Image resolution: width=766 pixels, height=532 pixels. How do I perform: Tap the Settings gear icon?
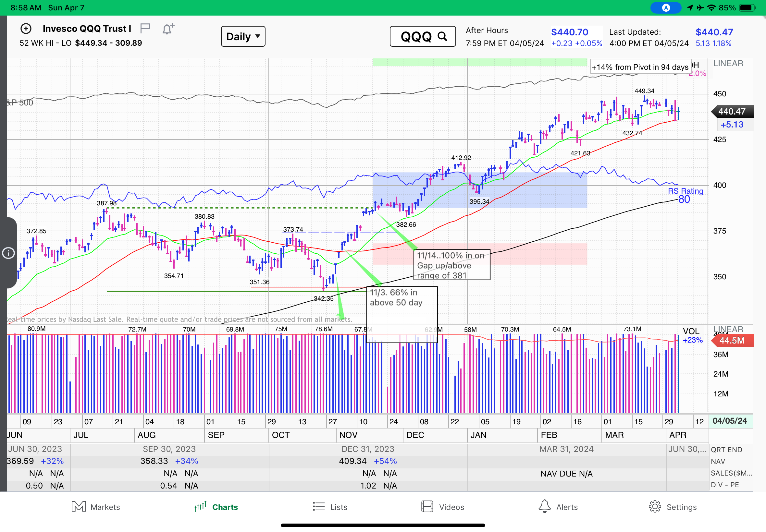[655, 507]
